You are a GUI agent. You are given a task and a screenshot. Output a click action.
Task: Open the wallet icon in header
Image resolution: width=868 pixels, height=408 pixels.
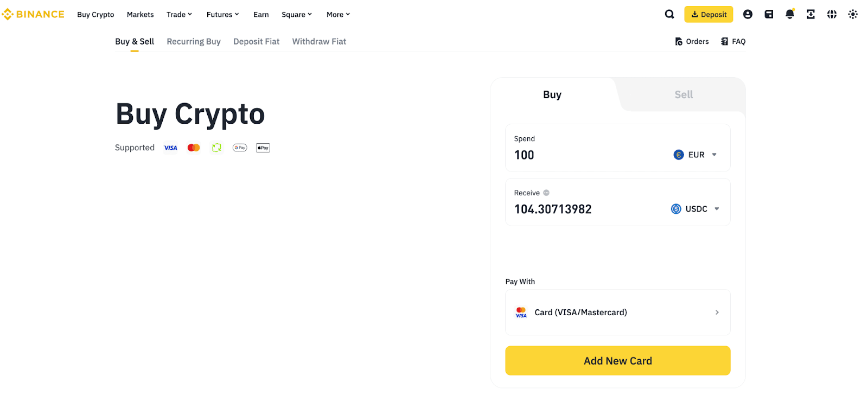(x=769, y=15)
